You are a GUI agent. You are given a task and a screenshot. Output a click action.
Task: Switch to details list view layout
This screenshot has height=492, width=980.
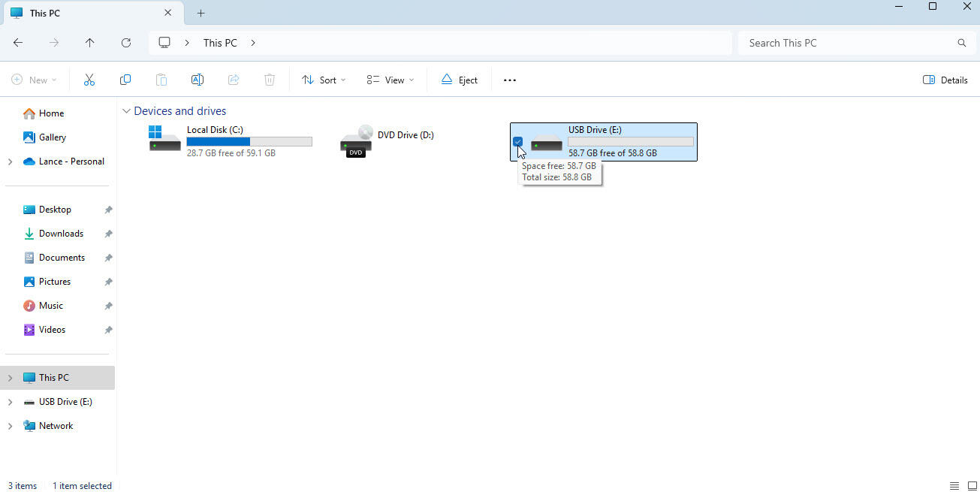click(954, 486)
